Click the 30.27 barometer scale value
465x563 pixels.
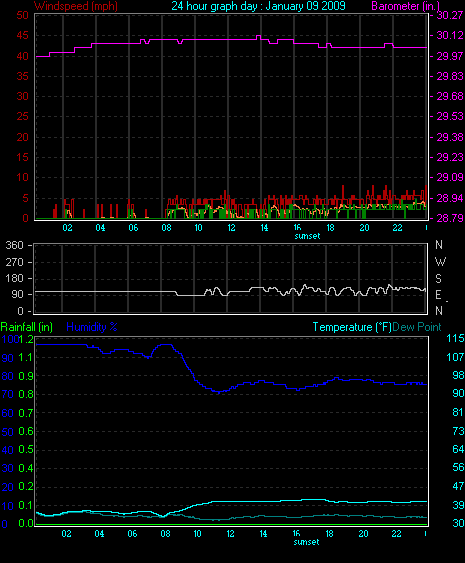click(450, 15)
